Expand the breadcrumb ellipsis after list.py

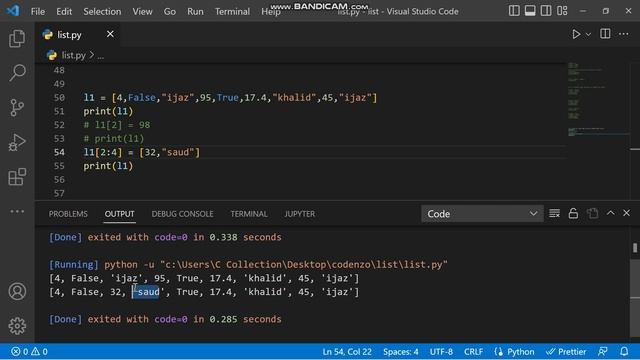(101, 56)
